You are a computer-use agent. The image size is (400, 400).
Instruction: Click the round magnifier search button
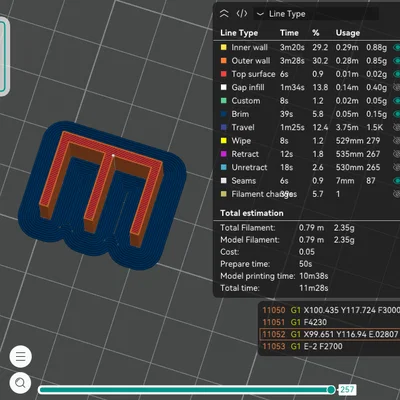click(21, 383)
